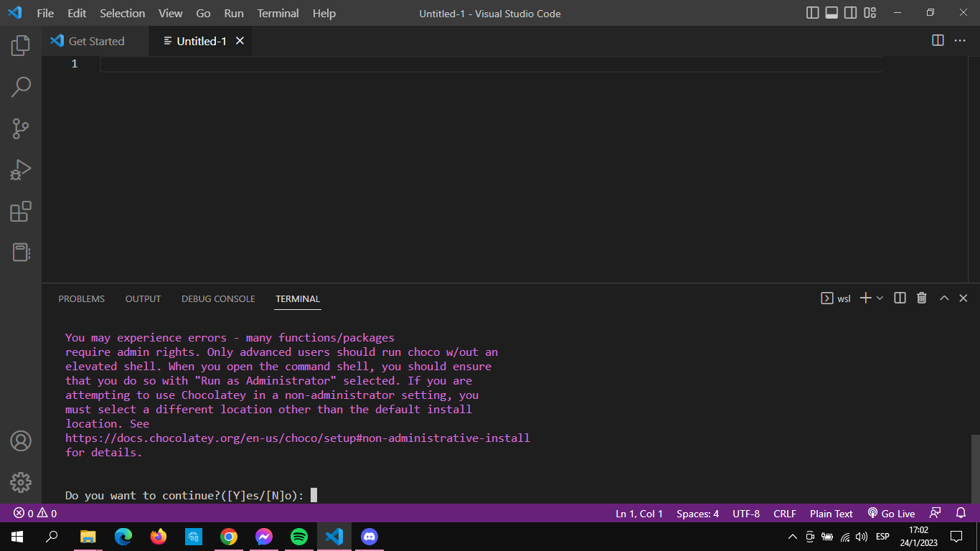980x551 pixels.
Task: Select language mode Plain Text
Action: point(831,514)
